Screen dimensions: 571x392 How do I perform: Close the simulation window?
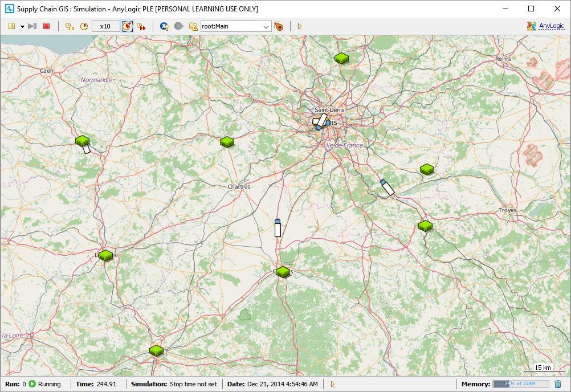click(x=557, y=9)
